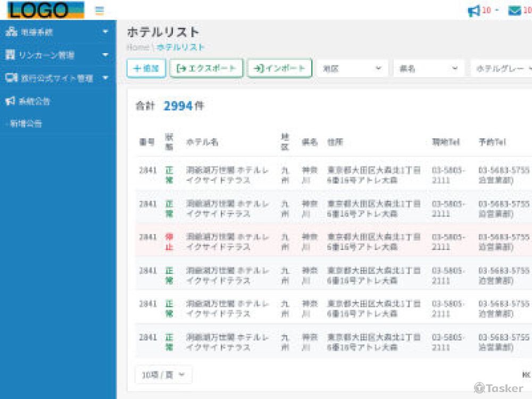Viewport: 532px width, 399px height.
Task: Click the megaphone icon in the sidebar
Action: click(10, 101)
